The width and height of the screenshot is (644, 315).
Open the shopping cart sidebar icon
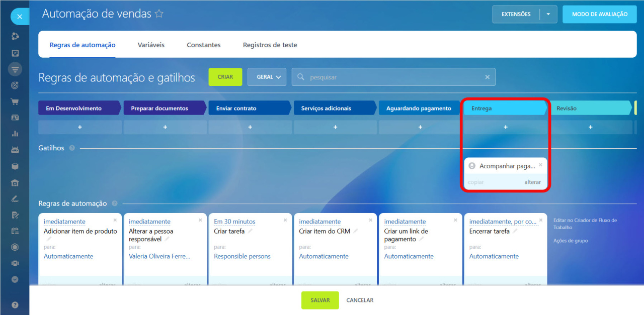(15, 101)
